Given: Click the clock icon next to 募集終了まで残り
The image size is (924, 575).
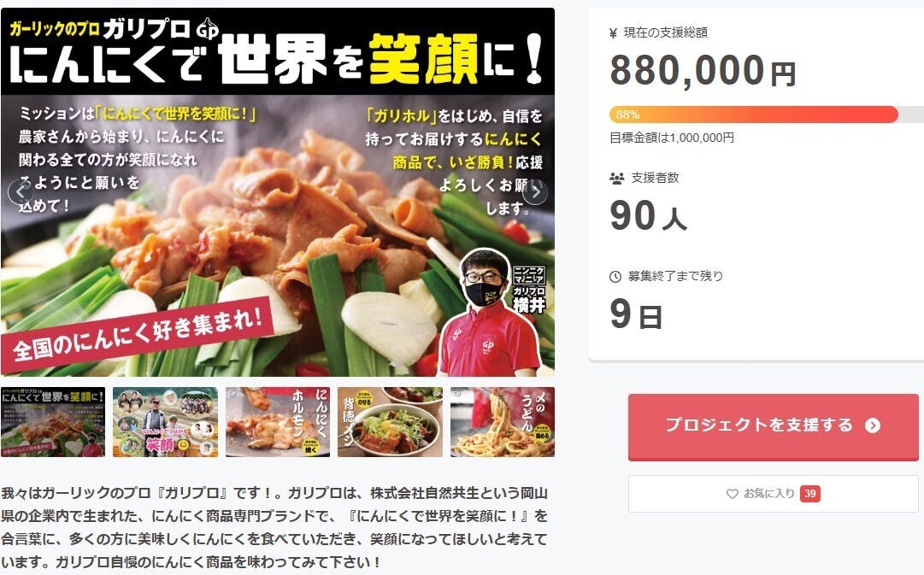Looking at the screenshot, I should pyautogui.click(x=615, y=276).
